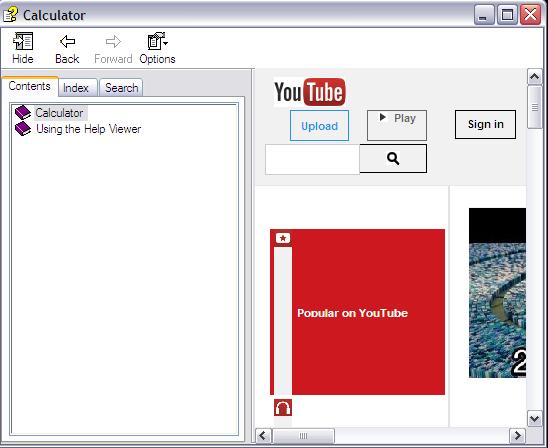Click the headphones music icon

point(283,407)
